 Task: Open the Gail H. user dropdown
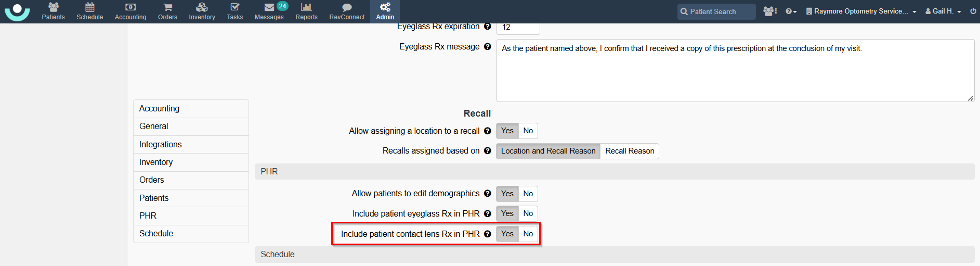pyautogui.click(x=943, y=11)
